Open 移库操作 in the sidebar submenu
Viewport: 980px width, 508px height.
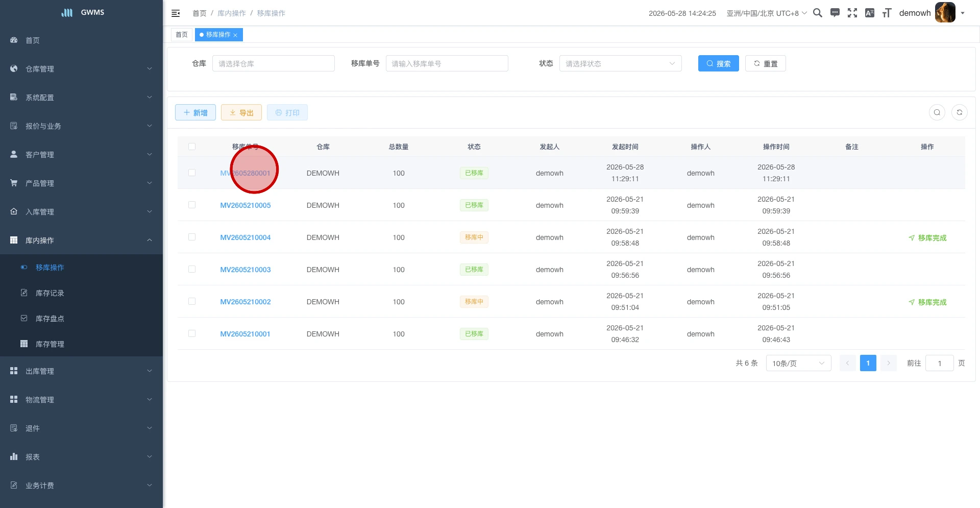tap(82, 267)
